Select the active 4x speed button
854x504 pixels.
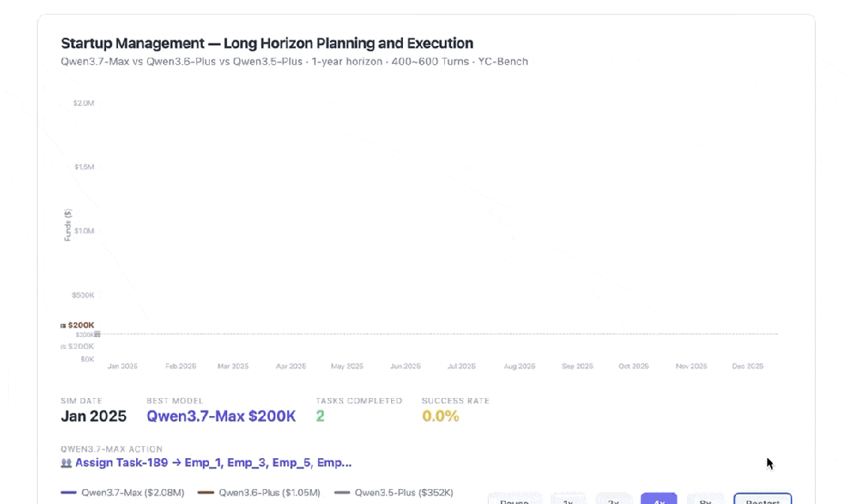click(659, 498)
